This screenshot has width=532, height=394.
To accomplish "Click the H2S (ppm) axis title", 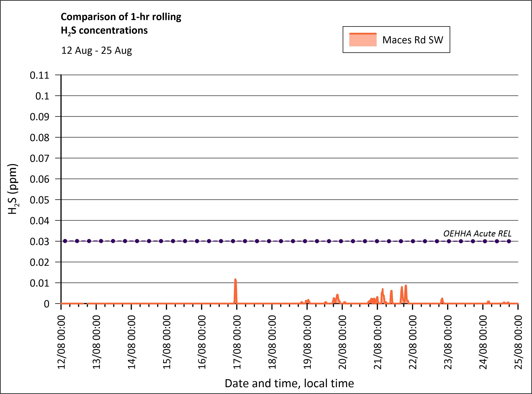I will pos(12,189).
